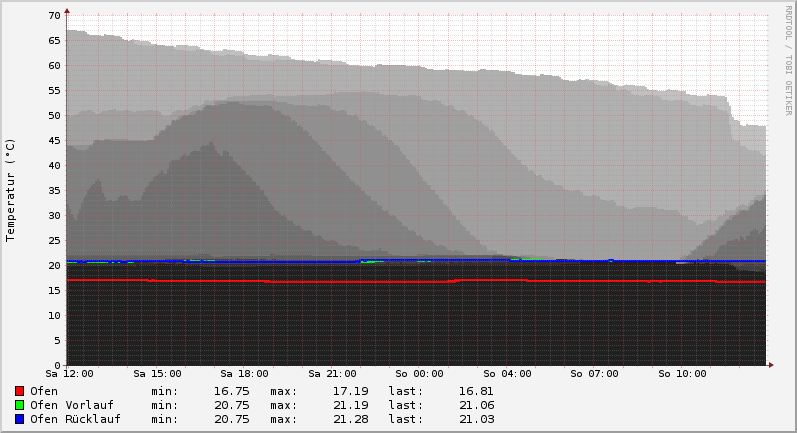Choose the So 00:00 time label

click(x=420, y=374)
